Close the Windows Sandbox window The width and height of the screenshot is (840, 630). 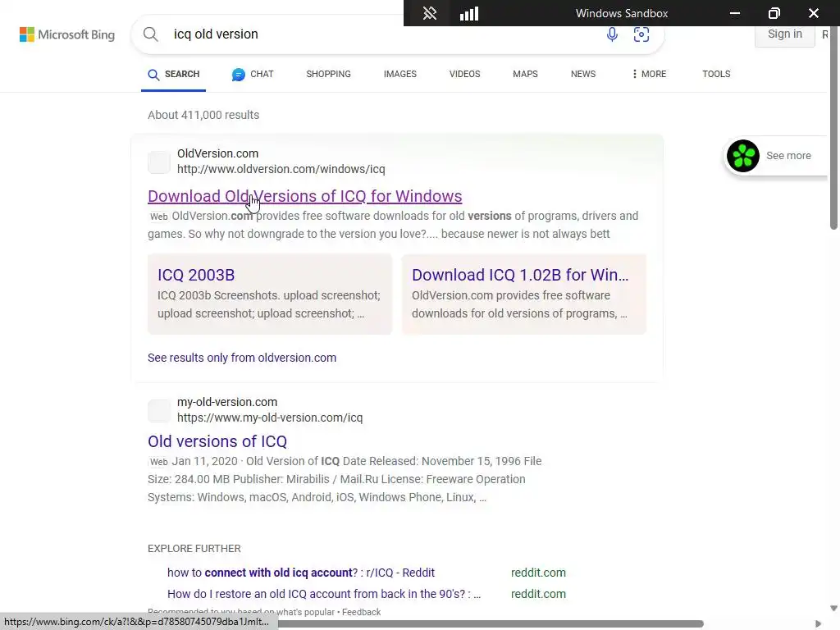813,13
